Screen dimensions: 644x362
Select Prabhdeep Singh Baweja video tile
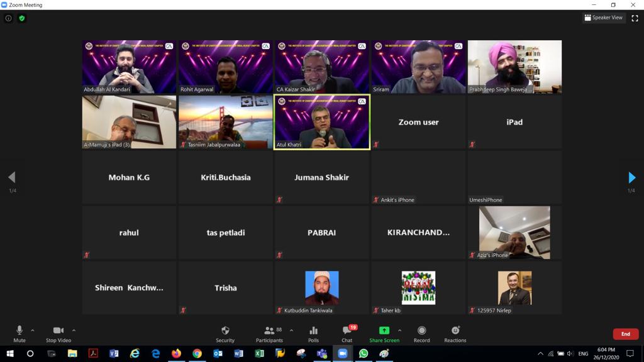pos(514,67)
